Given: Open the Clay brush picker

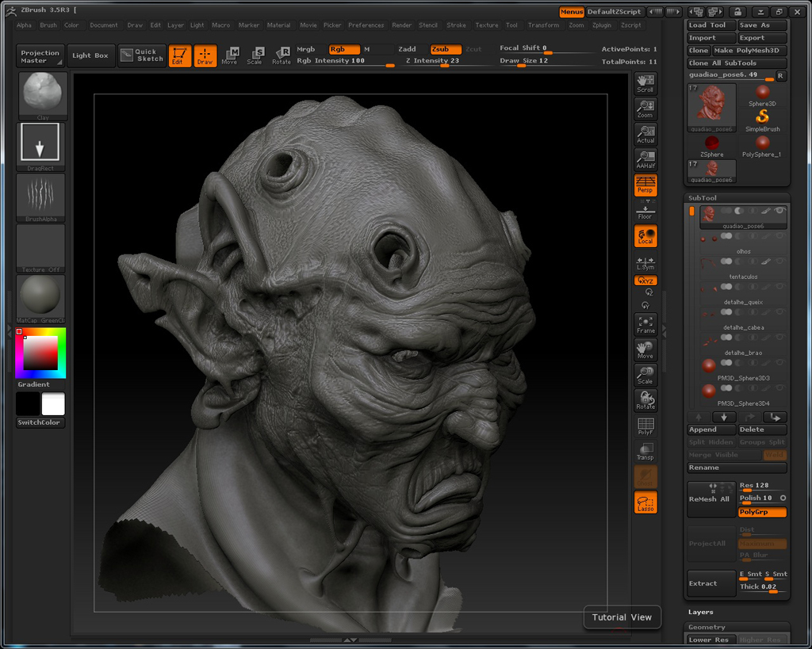Looking at the screenshot, I should (43, 96).
